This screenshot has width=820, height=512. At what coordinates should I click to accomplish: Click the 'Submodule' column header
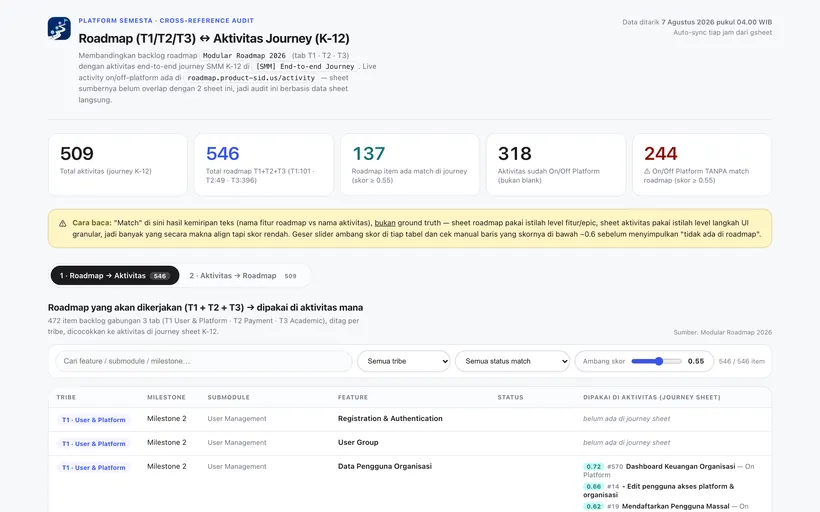click(x=229, y=397)
